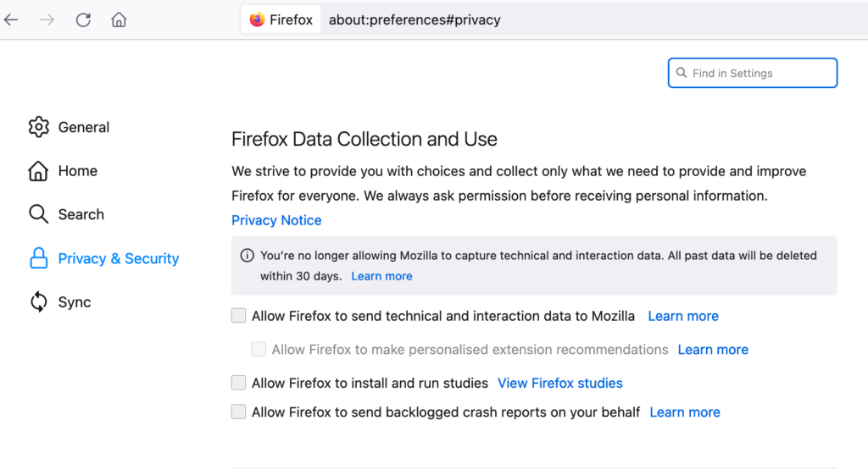868x470 pixels.
Task: Toggle personalised extension recommendations checkbox
Action: tap(259, 349)
